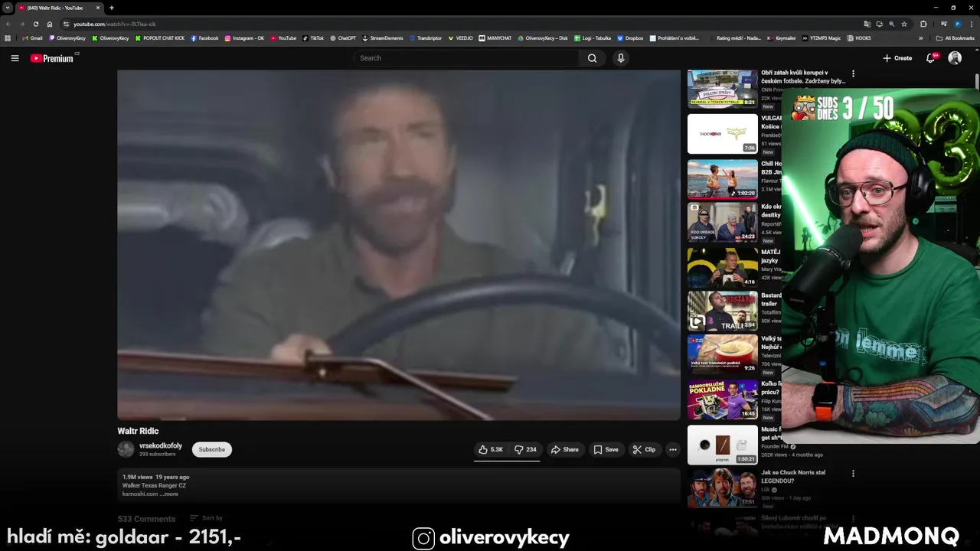Viewport: 980px width, 551px height.
Task: Open the tab search dropdown arrow
Action: (8, 8)
